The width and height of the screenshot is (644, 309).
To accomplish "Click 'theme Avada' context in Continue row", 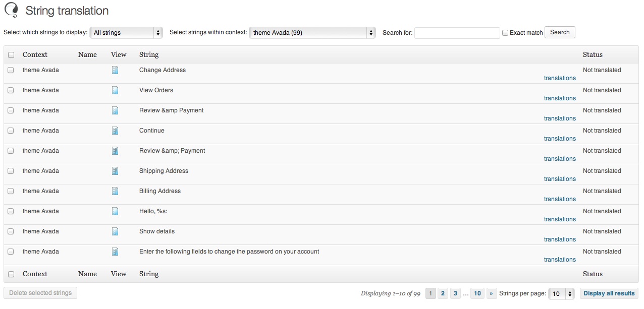I will point(41,131).
